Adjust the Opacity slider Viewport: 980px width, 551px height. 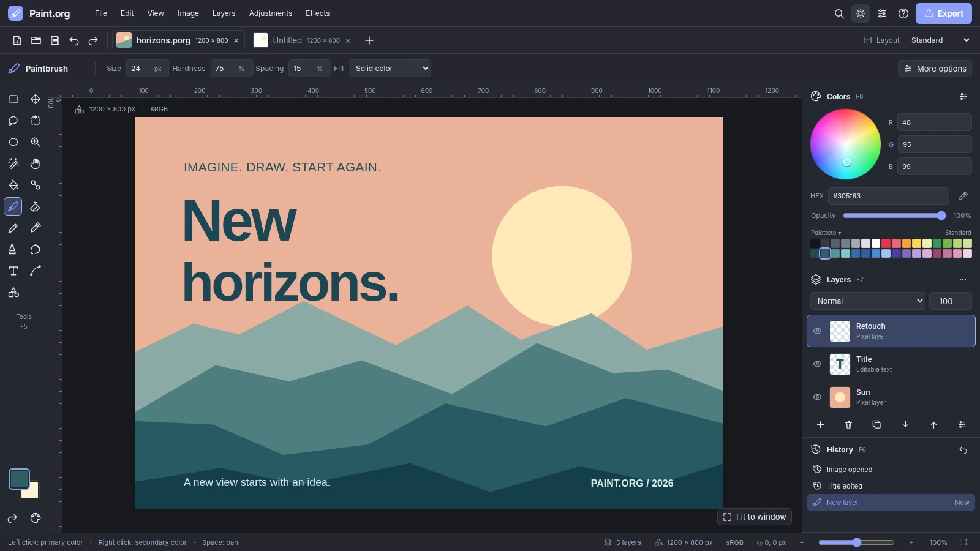[x=895, y=216]
